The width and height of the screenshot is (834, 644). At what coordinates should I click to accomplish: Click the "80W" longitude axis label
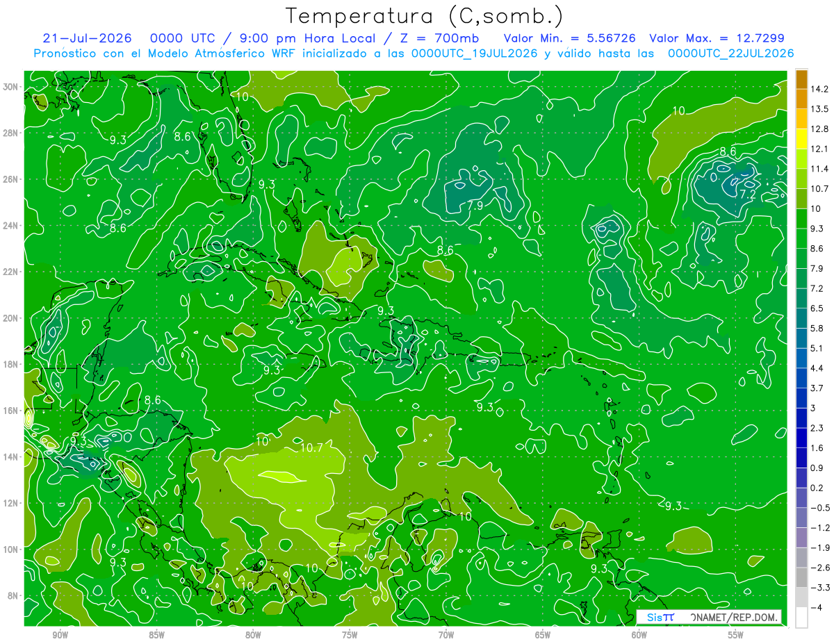click(253, 635)
